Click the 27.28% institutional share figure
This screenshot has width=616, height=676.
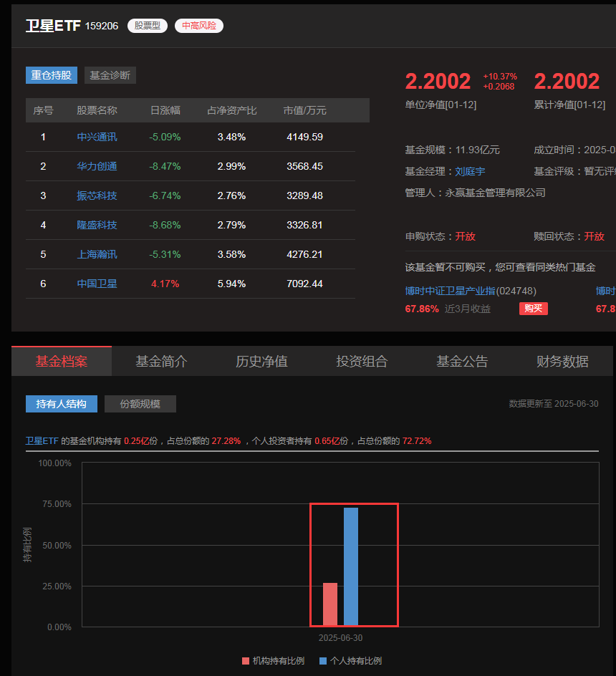point(226,441)
